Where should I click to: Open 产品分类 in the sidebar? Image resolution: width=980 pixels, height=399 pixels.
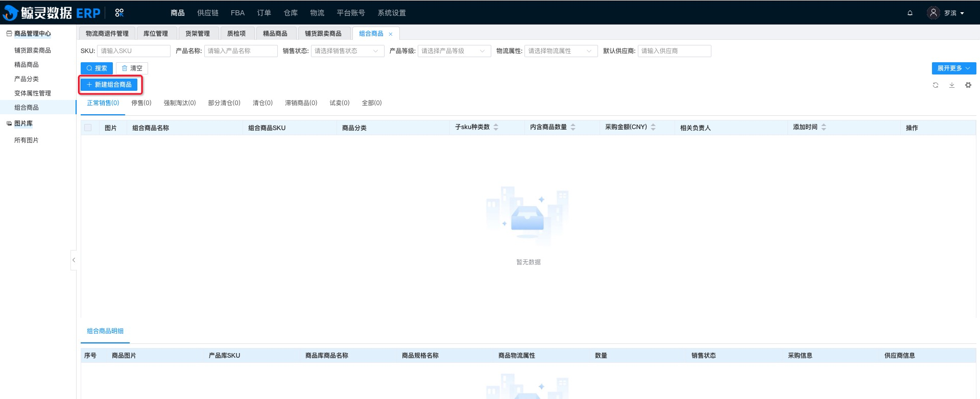coord(27,79)
